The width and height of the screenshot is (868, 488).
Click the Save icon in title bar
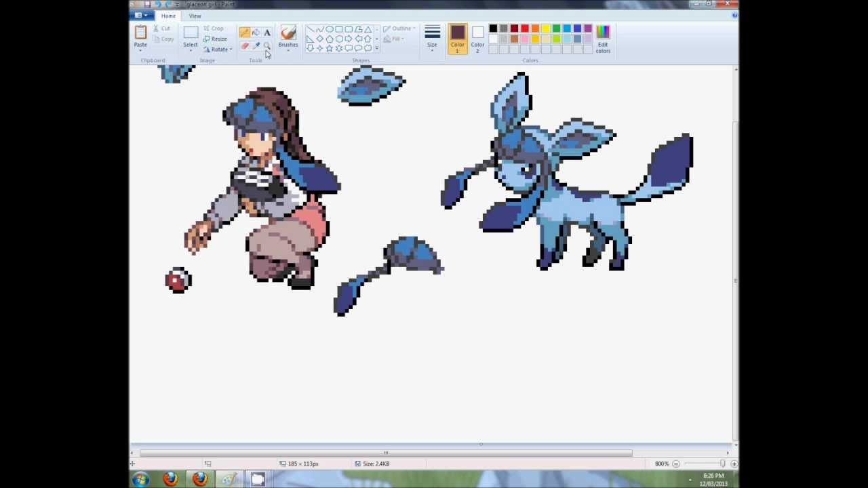tap(147, 4)
